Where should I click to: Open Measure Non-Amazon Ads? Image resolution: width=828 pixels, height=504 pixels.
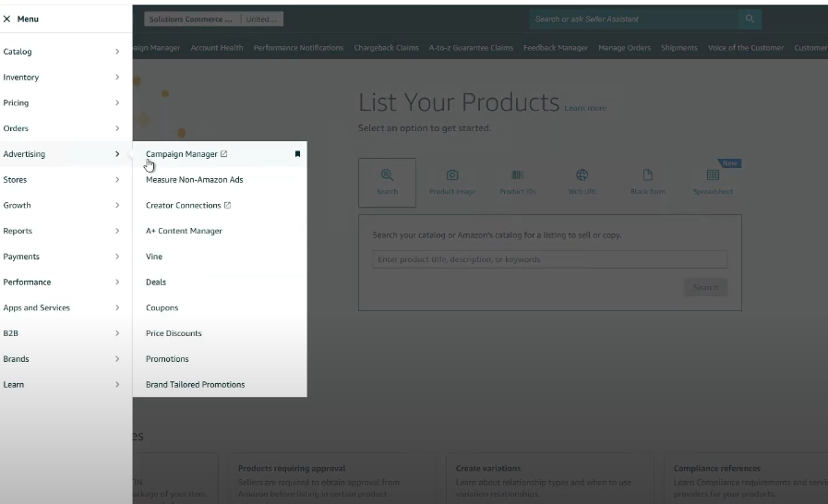click(195, 180)
